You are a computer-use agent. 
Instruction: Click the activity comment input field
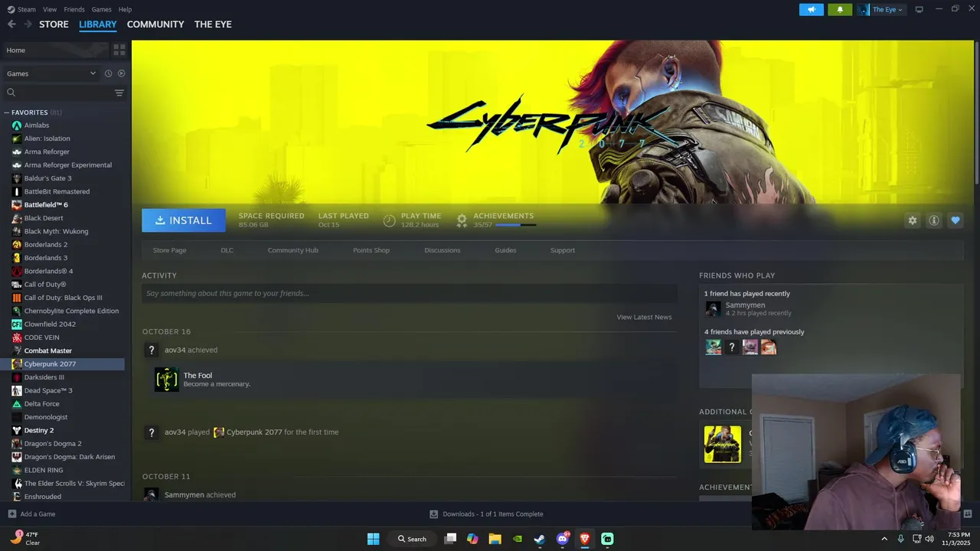tap(410, 293)
